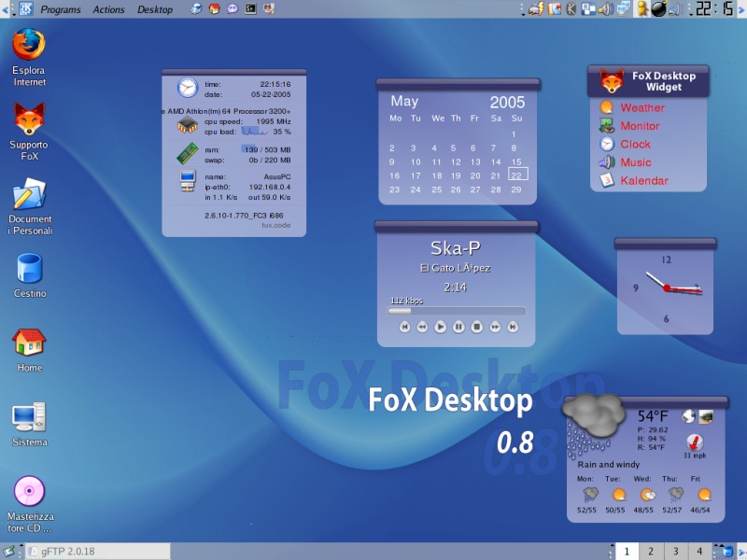Click the KDE K menu button

tap(26, 8)
